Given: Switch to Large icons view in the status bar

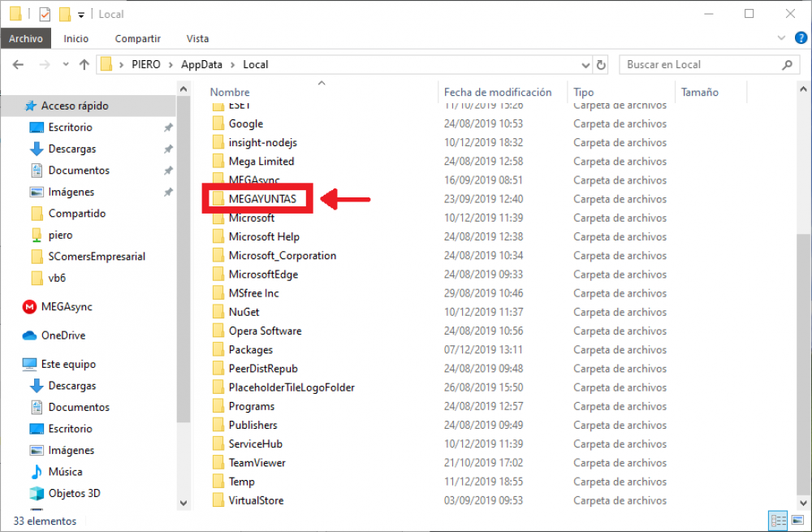Looking at the screenshot, I should pos(797,521).
